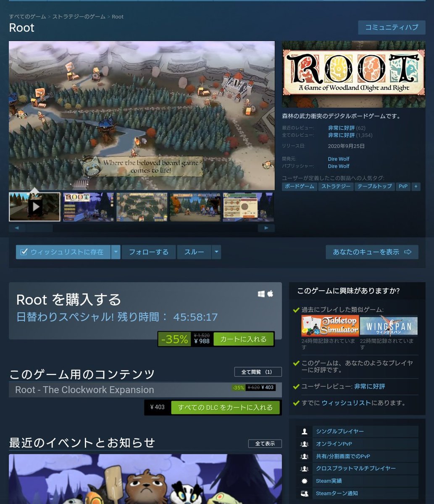Select the PvP tag
Image resolution: width=434 pixels, height=504 pixels.
coord(403,186)
